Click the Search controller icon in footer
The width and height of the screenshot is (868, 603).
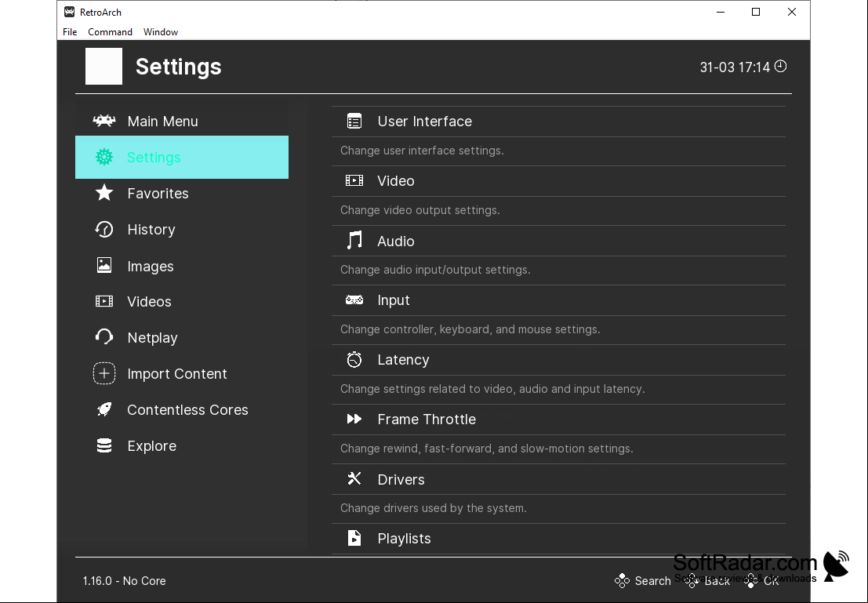[x=623, y=580]
